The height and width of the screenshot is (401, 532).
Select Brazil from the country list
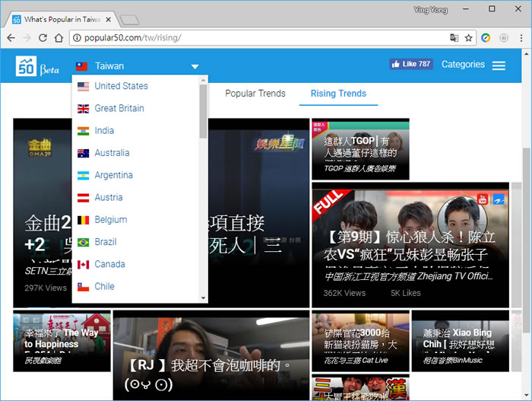pos(106,242)
